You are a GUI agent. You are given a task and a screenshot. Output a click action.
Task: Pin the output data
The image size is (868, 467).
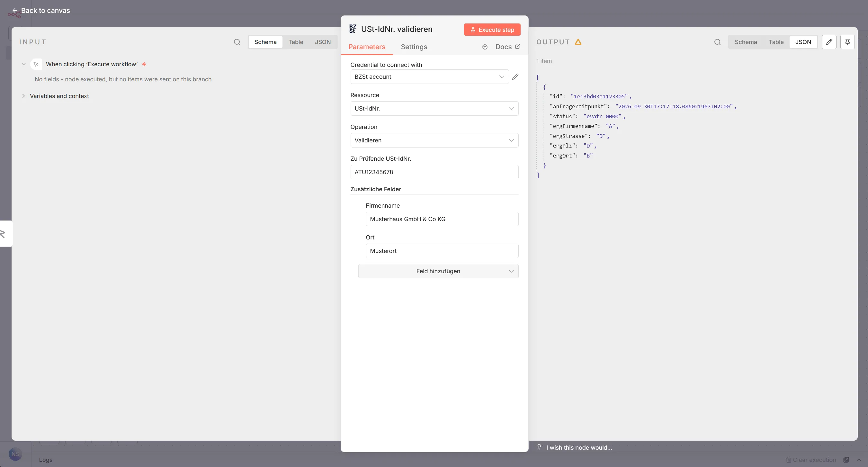(x=847, y=42)
